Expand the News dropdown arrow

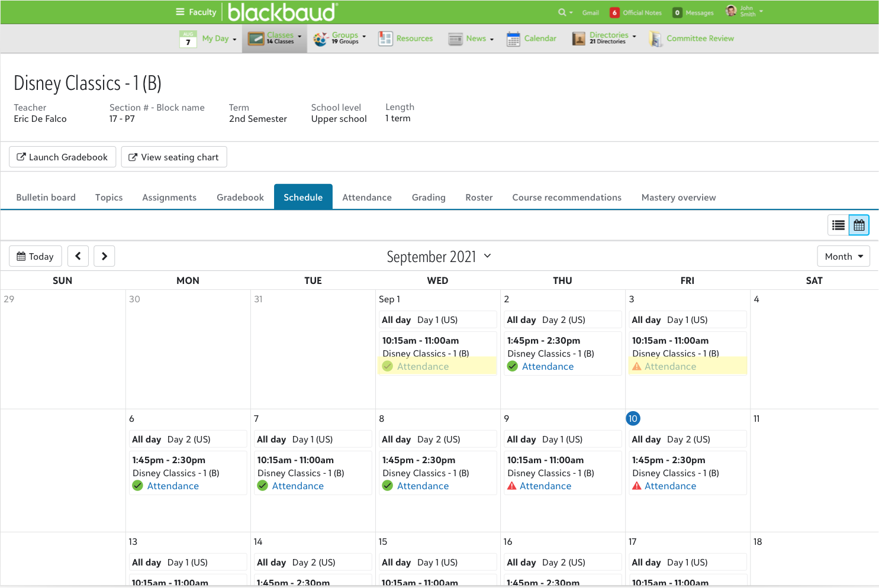[x=492, y=40]
